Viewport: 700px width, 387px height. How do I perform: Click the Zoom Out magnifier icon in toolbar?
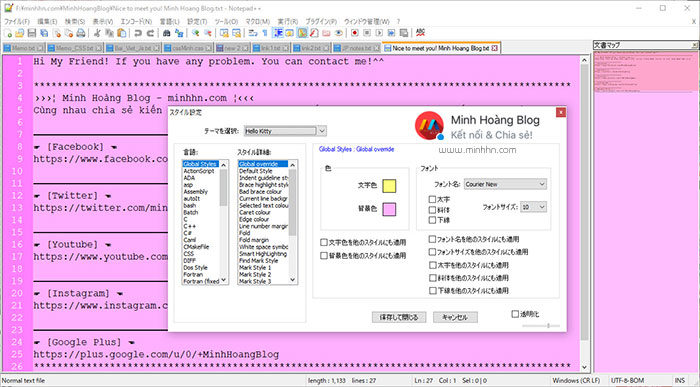[x=208, y=33]
